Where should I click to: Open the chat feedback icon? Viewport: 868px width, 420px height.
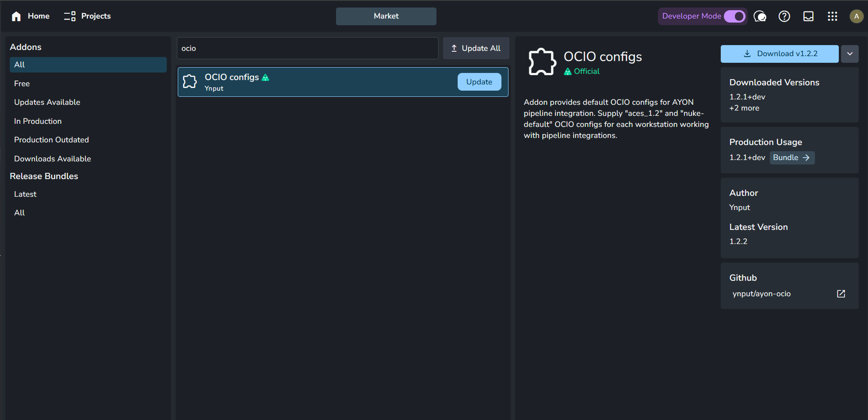[x=760, y=16]
